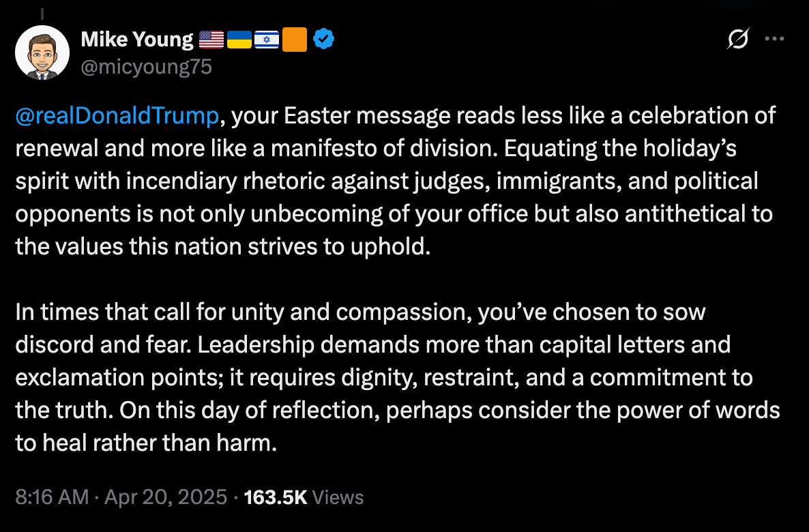Viewport: 809px width, 532px height.
Task: Click the American flag emoji in the name
Action: [x=211, y=40]
